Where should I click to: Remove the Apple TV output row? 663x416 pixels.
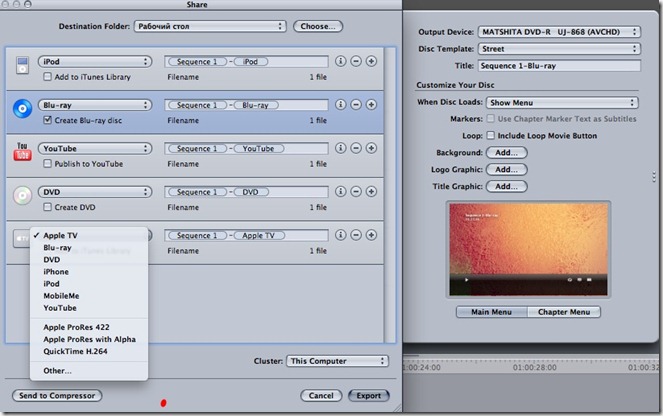tap(356, 235)
